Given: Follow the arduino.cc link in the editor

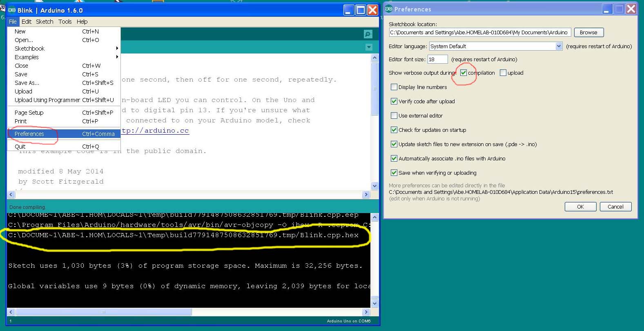Looking at the screenshot, I should pyautogui.click(x=155, y=131).
